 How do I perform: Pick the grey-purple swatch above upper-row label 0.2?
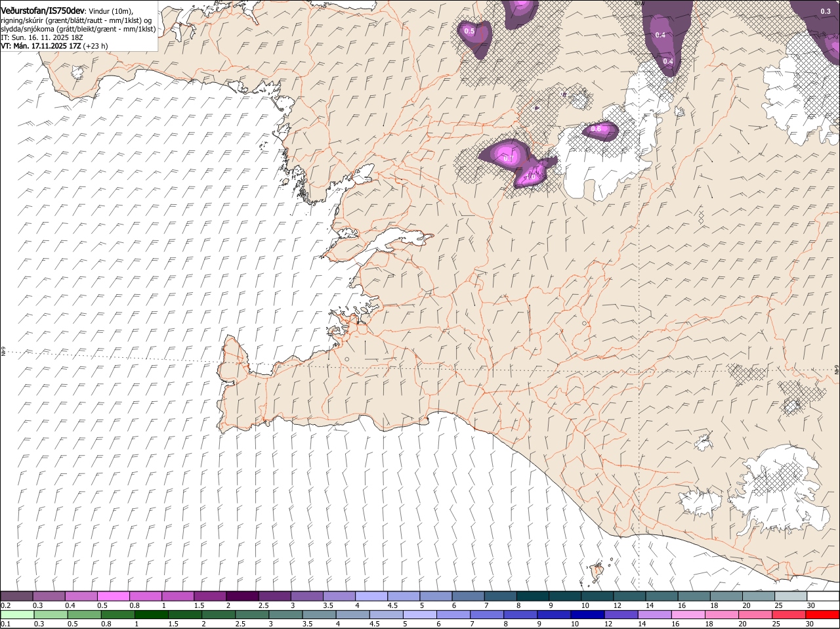17,596
